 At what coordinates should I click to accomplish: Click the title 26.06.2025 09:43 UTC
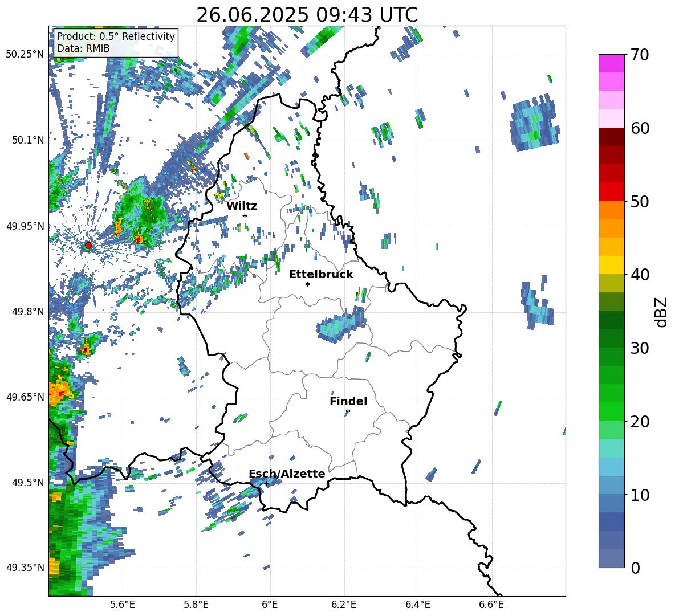tap(307, 15)
